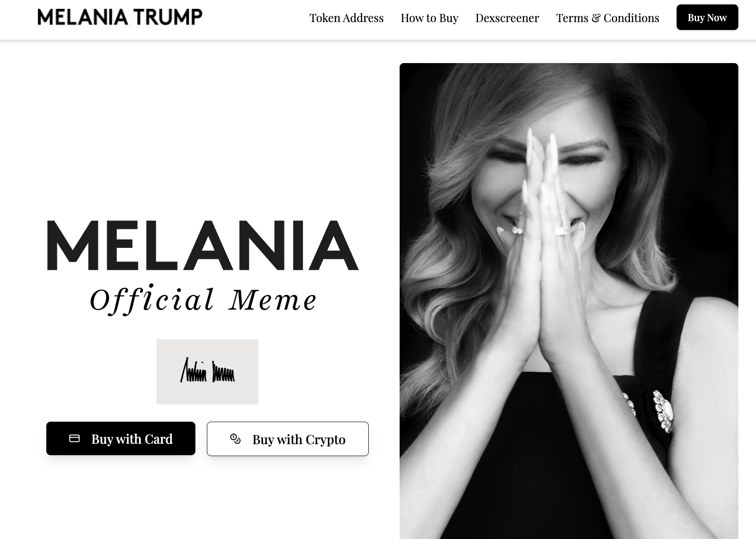Choose the Buy with Crypto button
This screenshot has height=539, width=756.
(288, 439)
